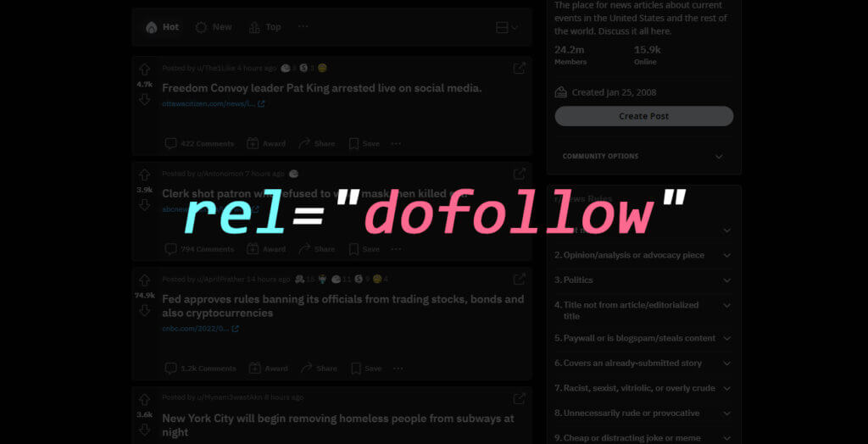Screen dimensions: 868x444
Task: Expand Opinion/analysis or advocacy piece rule
Action: (643, 255)
